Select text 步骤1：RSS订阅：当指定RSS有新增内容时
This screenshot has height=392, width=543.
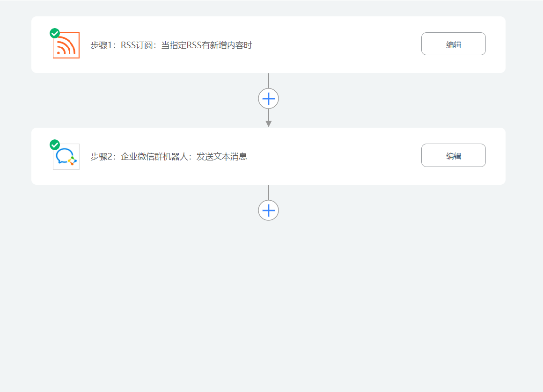click(x=171, y=45)
